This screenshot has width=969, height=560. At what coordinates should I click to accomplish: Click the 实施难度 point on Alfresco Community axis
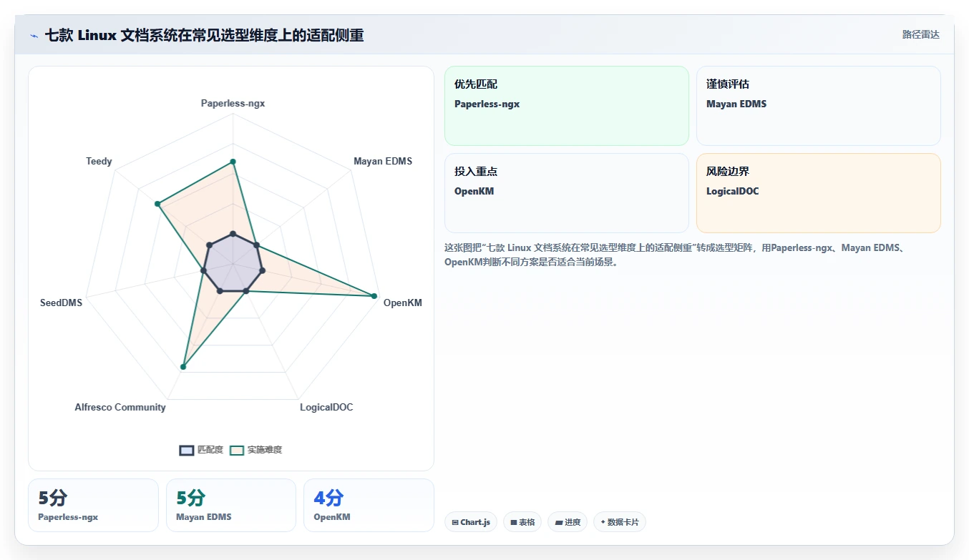pyautogui.click(x=183, y=367)
